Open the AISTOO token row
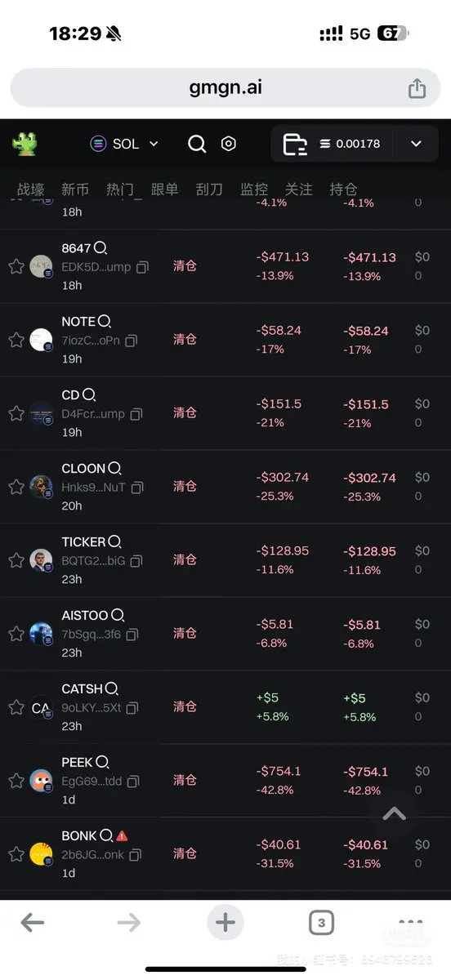451x980 pixels. (225, 634)
